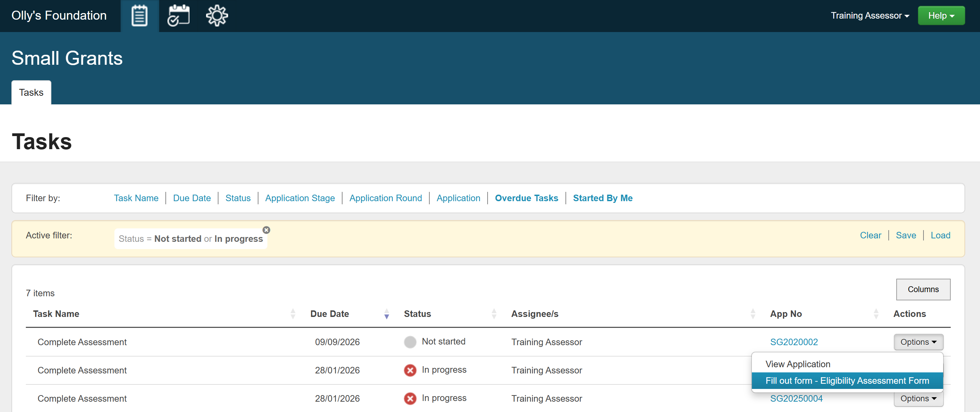Click the Due Date column header
980x412 pixels.
click(x=329, y=314)
